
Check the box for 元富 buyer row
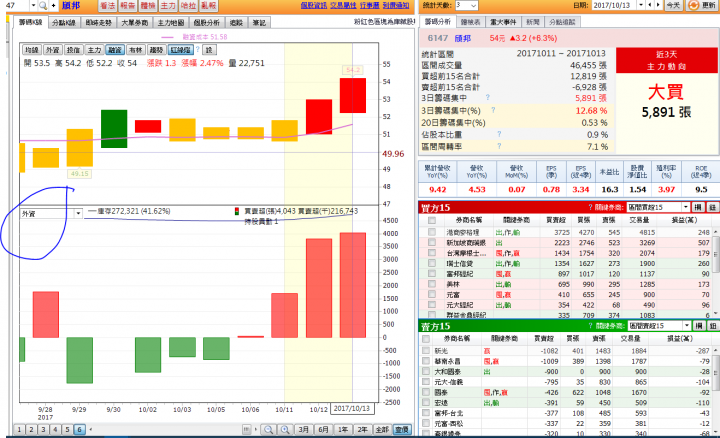click(x=432, y=294)
